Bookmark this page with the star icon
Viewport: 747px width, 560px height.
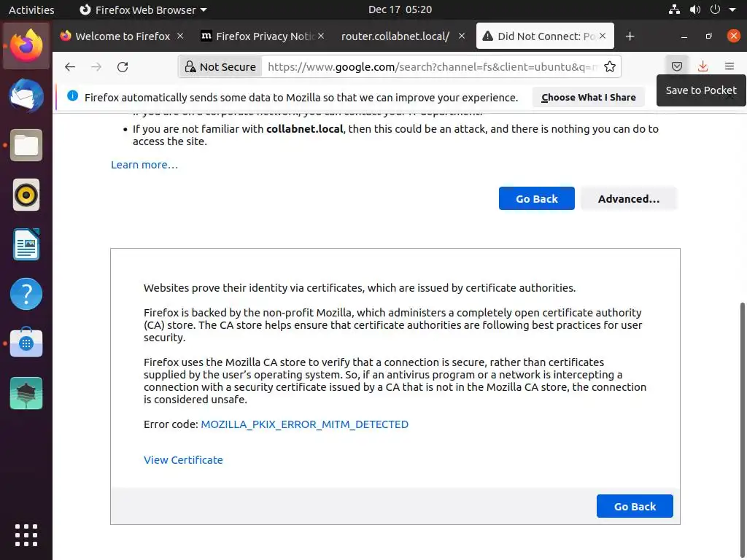click(x=610, y=66)
